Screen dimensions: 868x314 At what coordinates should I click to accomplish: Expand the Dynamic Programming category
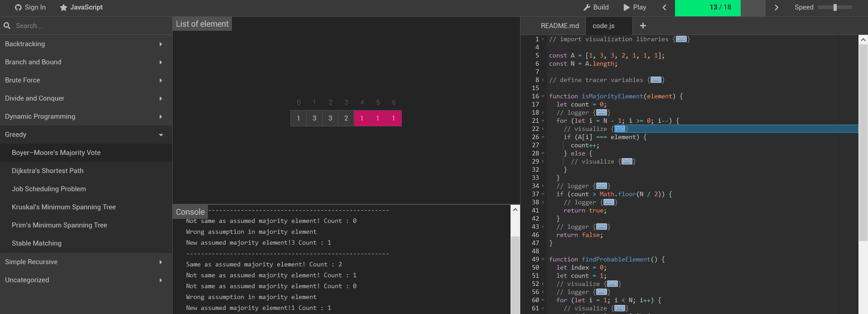pyautogui.click(x=86, y=116)
